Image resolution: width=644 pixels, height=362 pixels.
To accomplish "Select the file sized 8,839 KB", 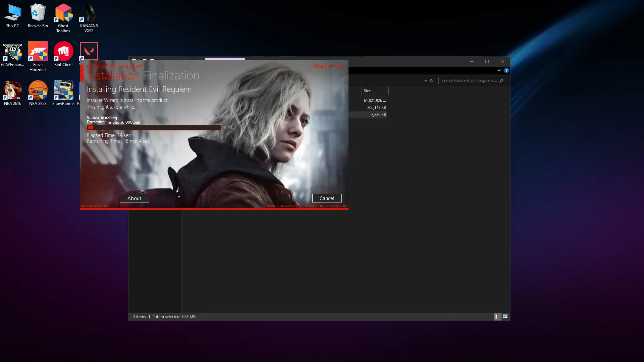I will click(378, 115).
